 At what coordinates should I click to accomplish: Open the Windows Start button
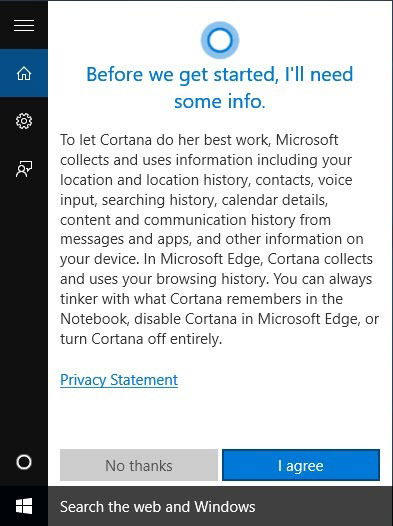[24, 506]
